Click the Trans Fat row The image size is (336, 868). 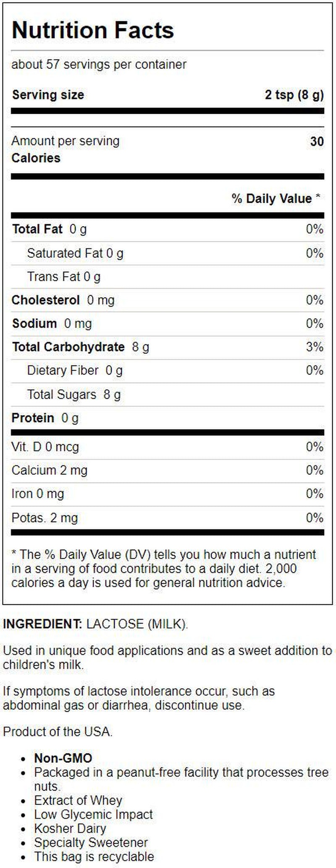click(64, 277)
